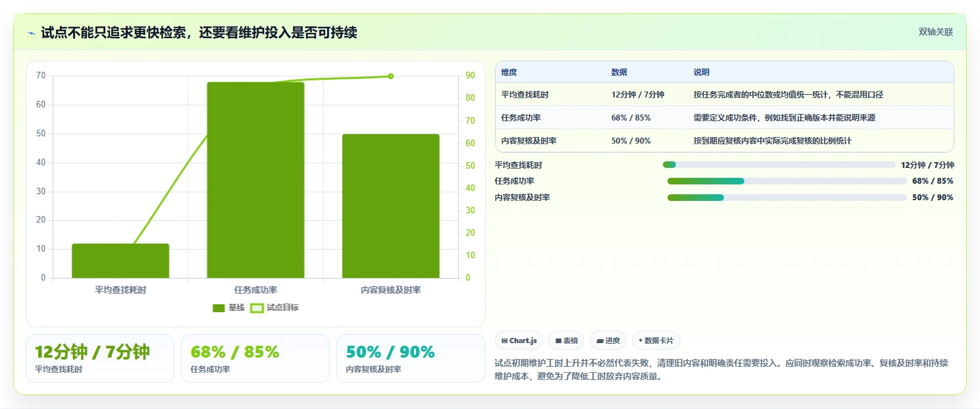
Task: Click the description starting with 需要定义成功条件
Action: point(785,118)
